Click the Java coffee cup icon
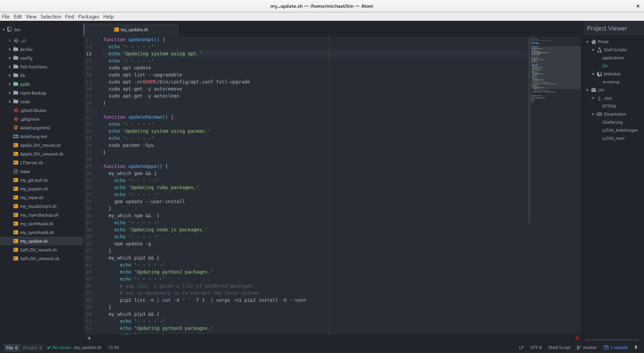Image resolution: width=644 pixels, height=353 pixels. click(599, 98)
